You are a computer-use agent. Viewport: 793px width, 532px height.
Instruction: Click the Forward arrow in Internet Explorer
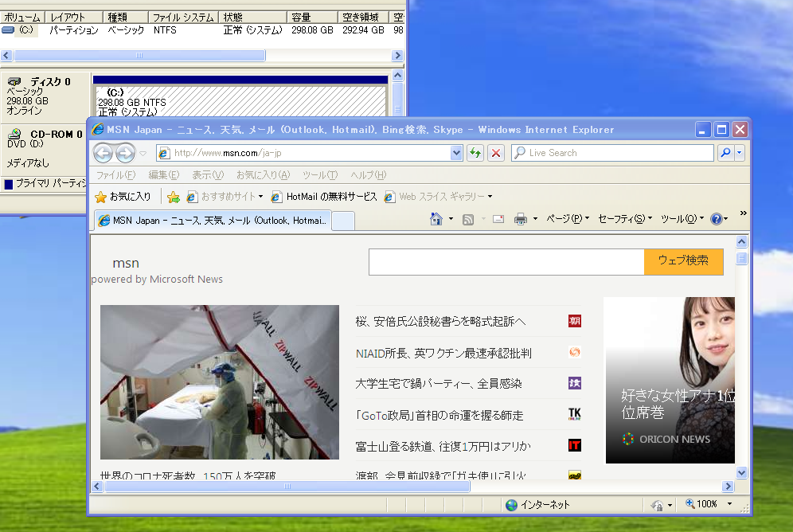pyautogui.click(x=125, y=153)
